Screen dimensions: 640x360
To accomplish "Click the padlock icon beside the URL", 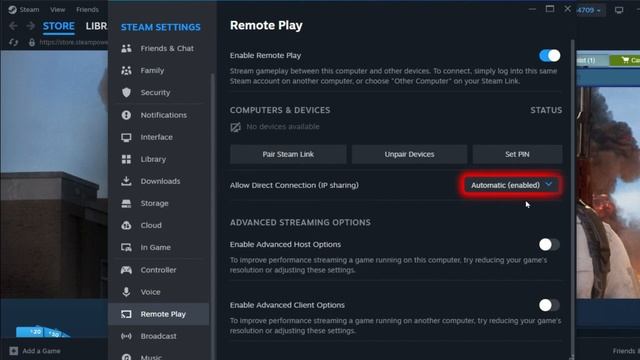I will coord(32,42).
